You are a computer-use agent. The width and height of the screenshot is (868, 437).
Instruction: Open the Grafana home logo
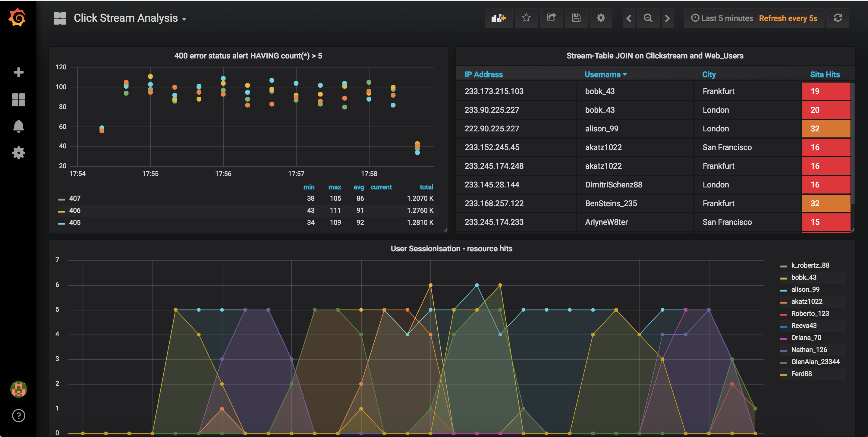click(x=17, y=17)
